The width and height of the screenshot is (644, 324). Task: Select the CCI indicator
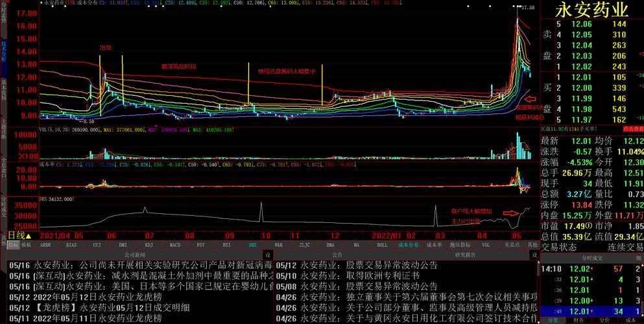[x=97, y=245]
